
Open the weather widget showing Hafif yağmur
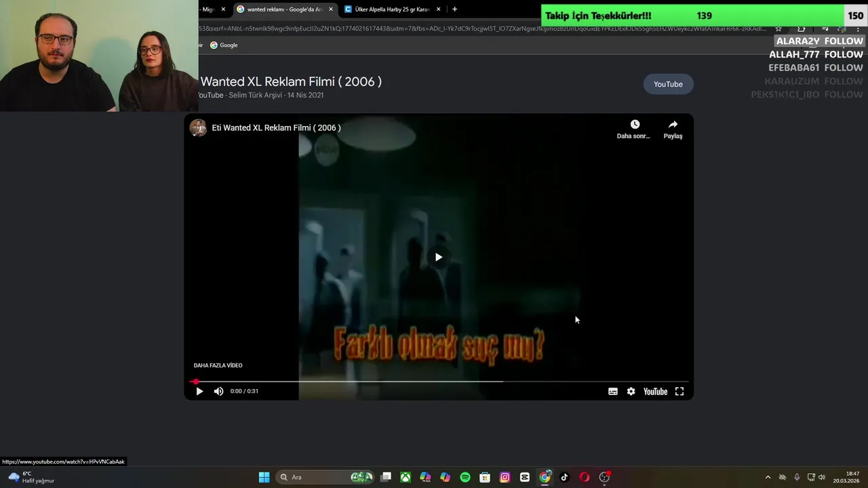coord(31,477)
